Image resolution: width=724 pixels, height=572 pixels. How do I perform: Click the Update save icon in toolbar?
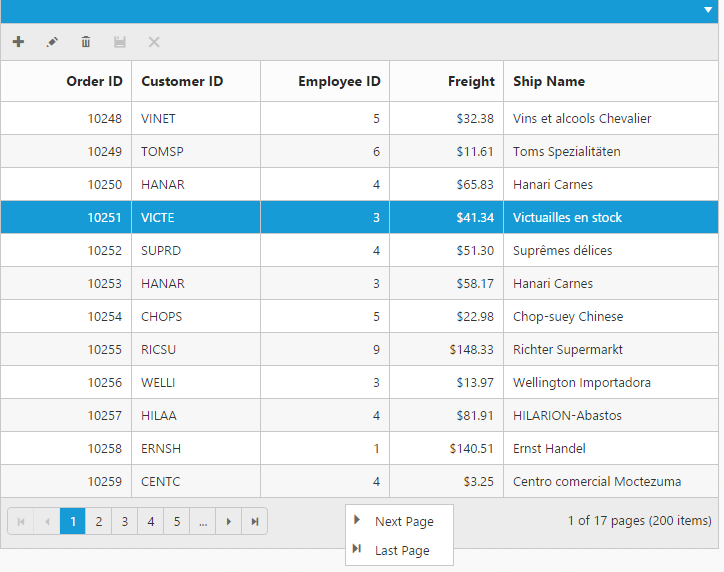120,42
